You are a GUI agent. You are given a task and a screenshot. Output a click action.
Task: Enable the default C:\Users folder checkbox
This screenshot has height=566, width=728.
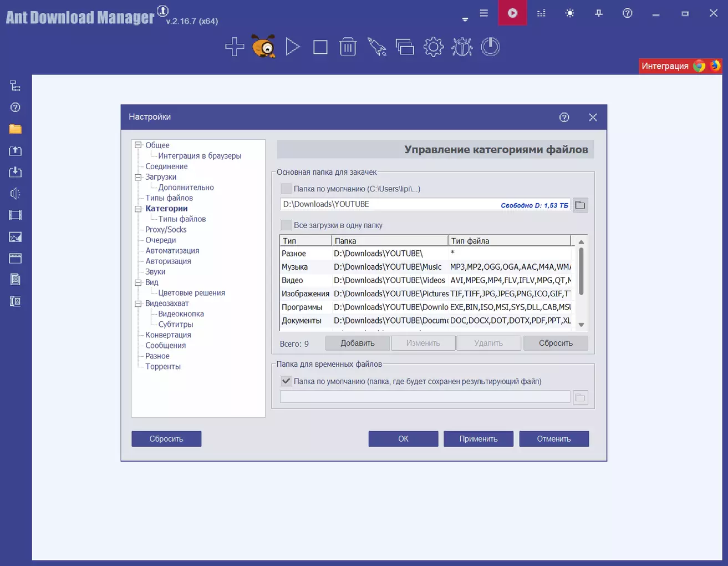286,189
